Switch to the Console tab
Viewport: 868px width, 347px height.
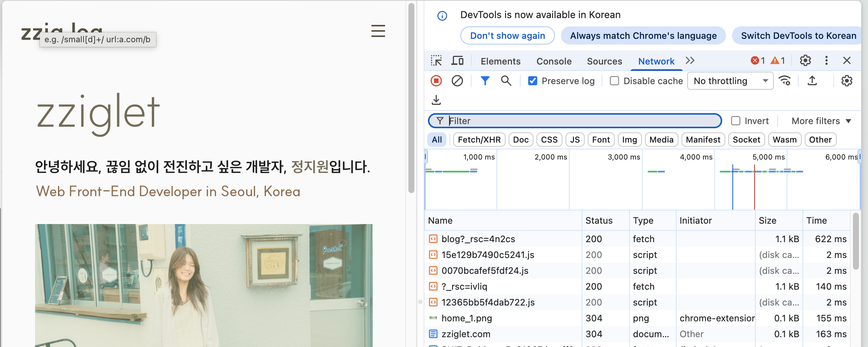[x=554, y=61]
